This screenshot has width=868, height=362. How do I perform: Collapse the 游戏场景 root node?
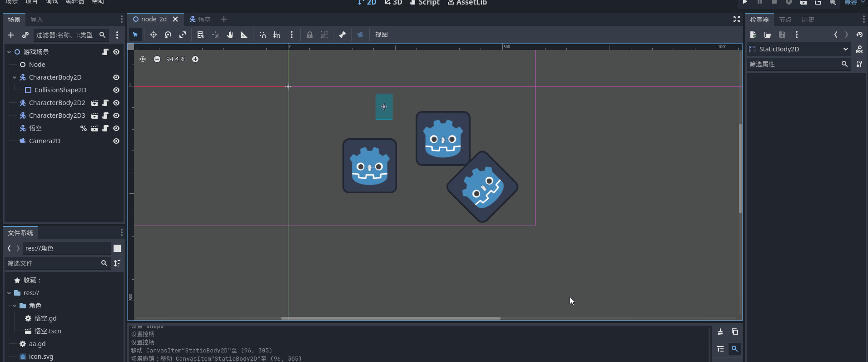click(x=9, y=52)
